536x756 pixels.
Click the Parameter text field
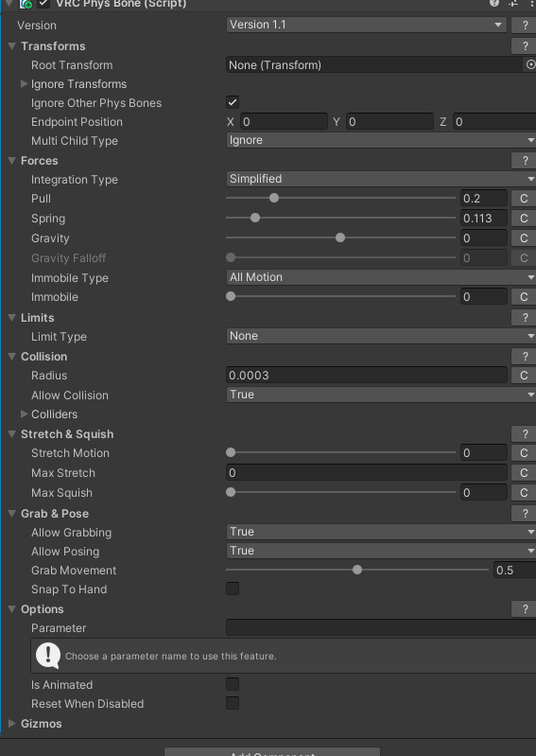[381, 627]
